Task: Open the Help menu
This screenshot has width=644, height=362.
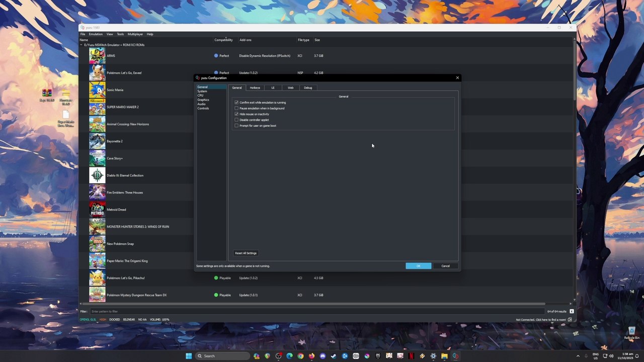Action: (x=150, y=34)
